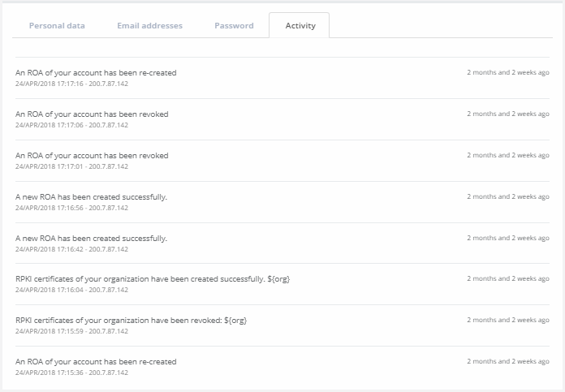Click the timestamp line 24/APR/2018 17:16:04 - 200.7.87.142
The image size is (565, 392).
pyautogui.click(x=71, y=291)
